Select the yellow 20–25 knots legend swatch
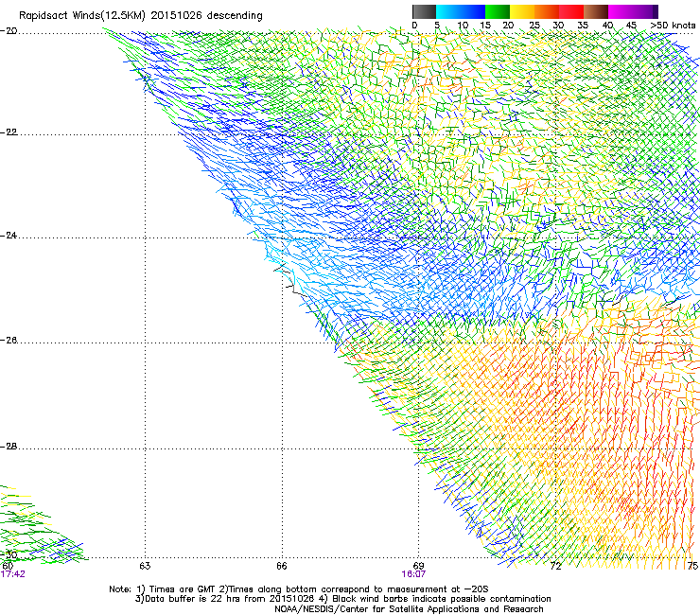This screenshot has height=615, width=700. [522, 11]
